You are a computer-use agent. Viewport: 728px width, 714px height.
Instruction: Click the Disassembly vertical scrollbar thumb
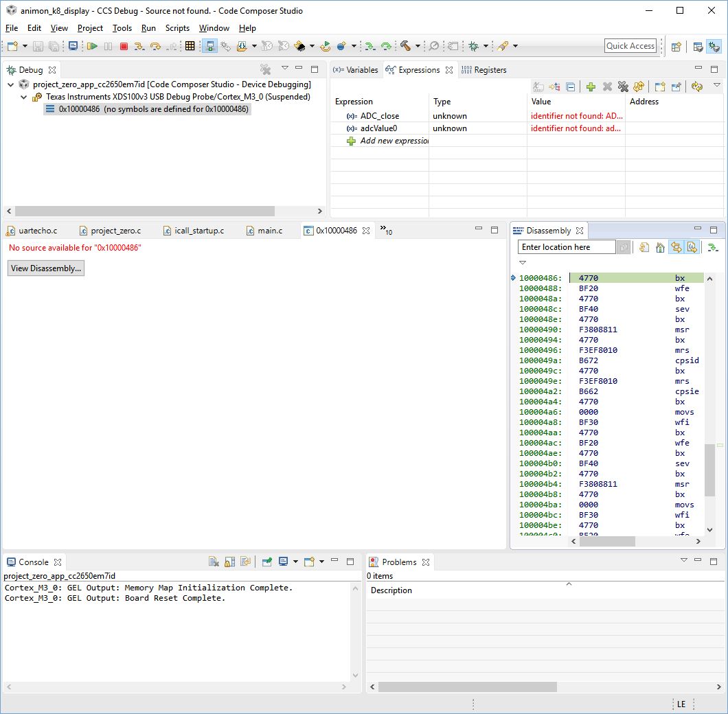click(x=709, y=465)
